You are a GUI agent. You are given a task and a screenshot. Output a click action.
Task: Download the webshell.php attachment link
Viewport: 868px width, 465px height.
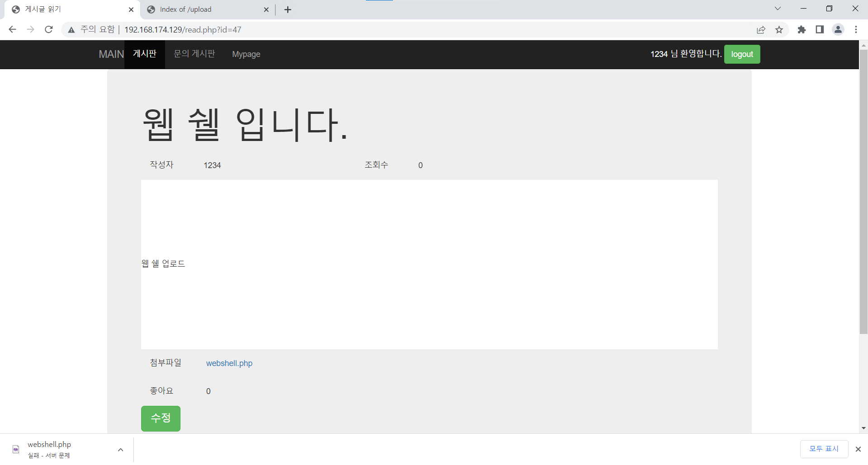pyautogui.click(x=229, y=363)
